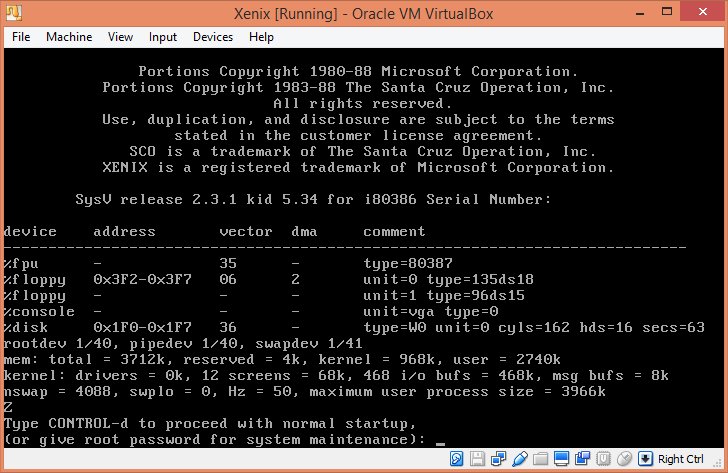Open the Input menu
Screen dimensions: 728x473
click(x=162, y=37)
